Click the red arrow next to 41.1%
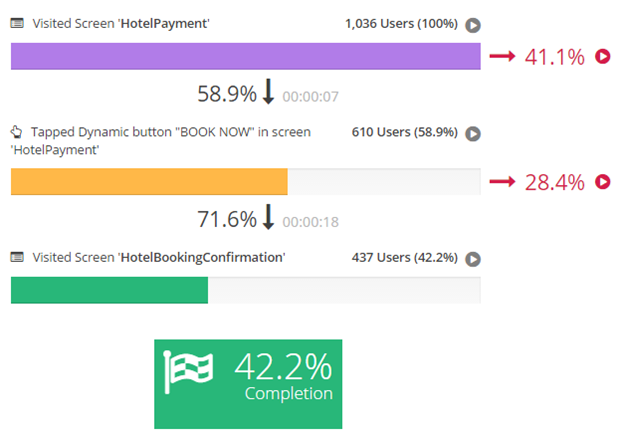Viewport: 624px width, 433px height. [x=502, y=57]
